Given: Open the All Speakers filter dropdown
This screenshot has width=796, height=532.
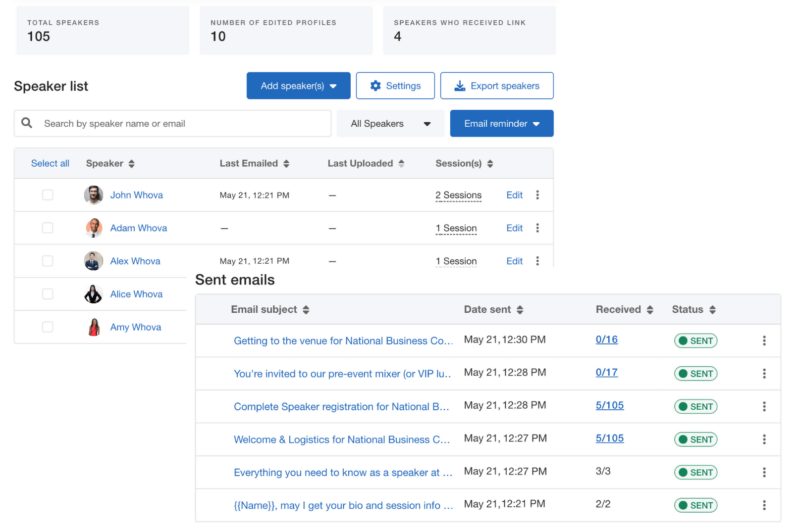Looking at the screenshot, I should (x=390, y=124).
